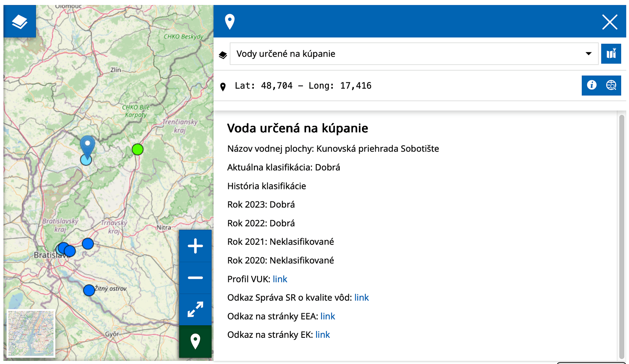Click 'Aktuálna klasifikácia: Dobrá' text
629x364 pixels.
(x=284, y=168)
